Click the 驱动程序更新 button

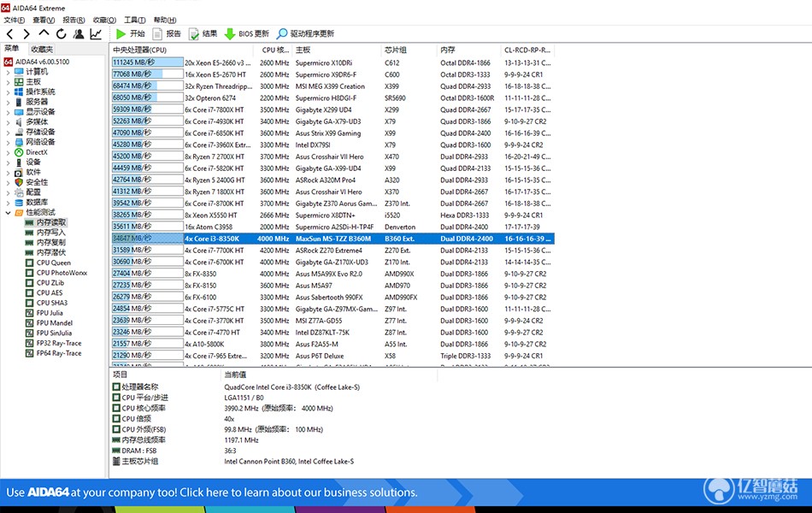(x=305, y=33)
